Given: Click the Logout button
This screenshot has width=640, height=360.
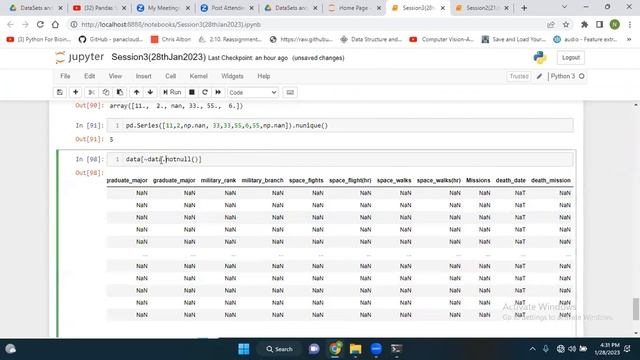Looking at the screenshot, I should click(571, 58).
